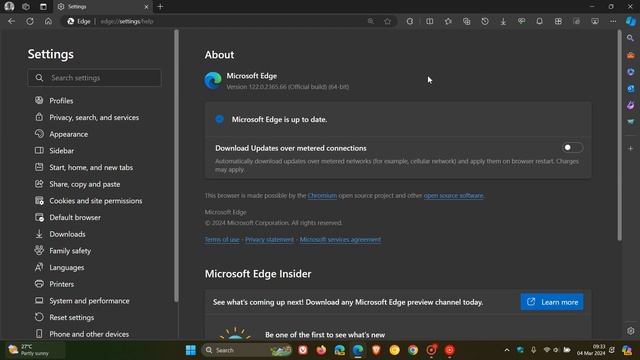Open Settings and more ellipsis menu
640x360 pixels.
[613, 21]
